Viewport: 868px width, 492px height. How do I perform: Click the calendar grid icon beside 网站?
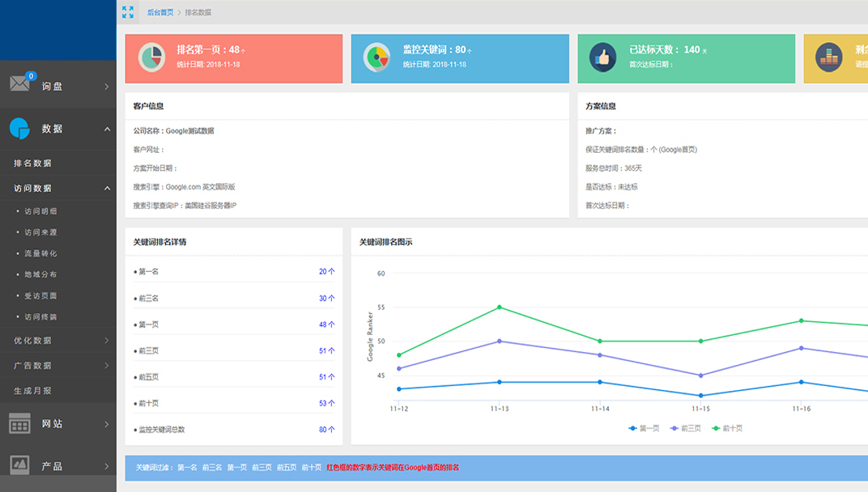pos(19,423)
